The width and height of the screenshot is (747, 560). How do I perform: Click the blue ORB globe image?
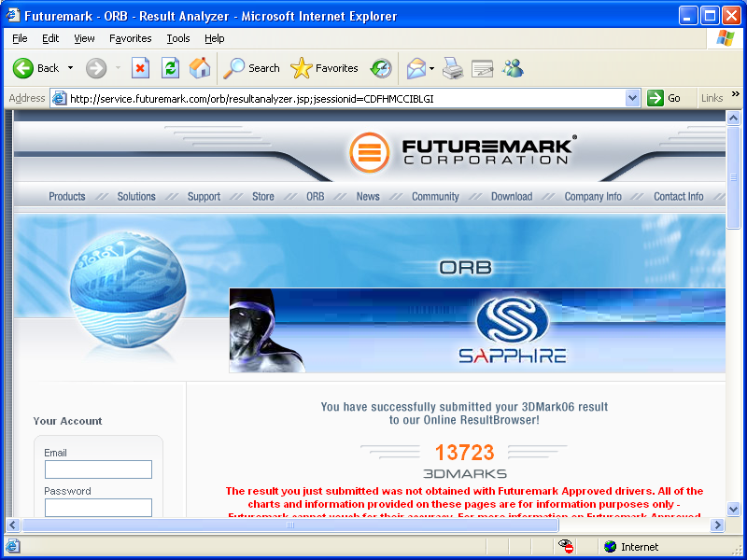pos(128,289)
